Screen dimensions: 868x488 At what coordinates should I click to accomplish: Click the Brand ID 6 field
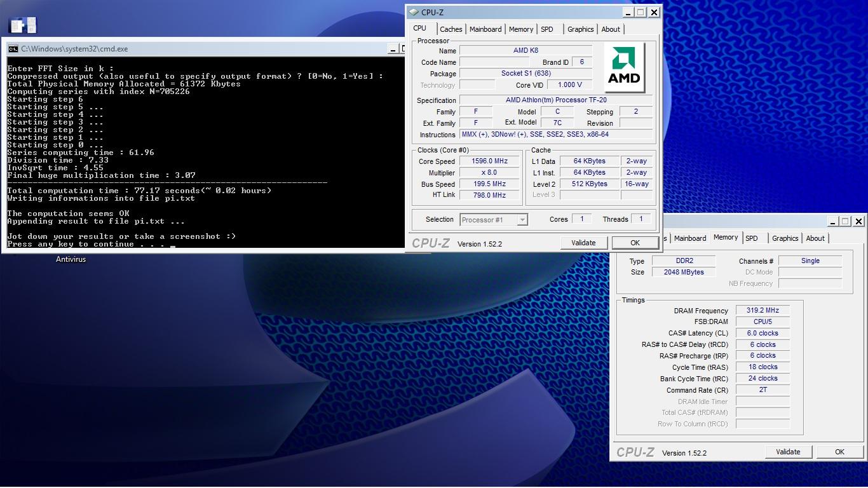click(x=581, y=62)
